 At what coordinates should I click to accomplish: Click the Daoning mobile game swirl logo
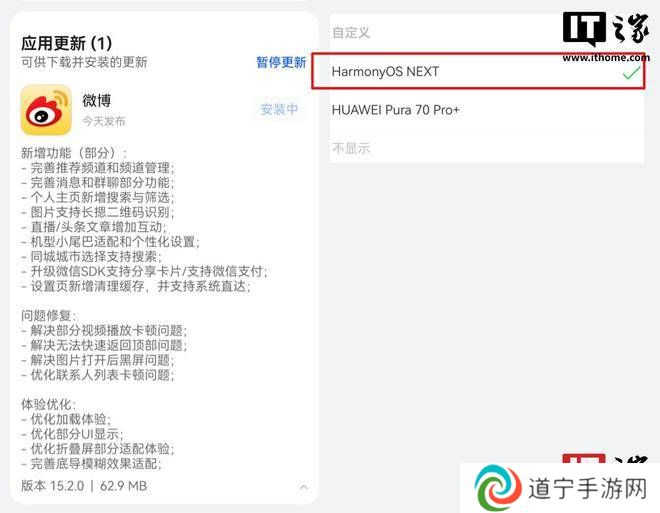498,487
